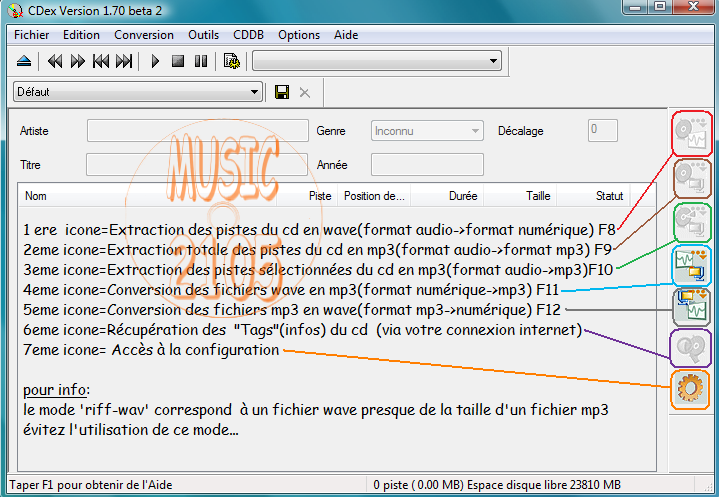Screen dimensions: 719x497
Task: Open the Aide menu
Action: click(346, 35)
